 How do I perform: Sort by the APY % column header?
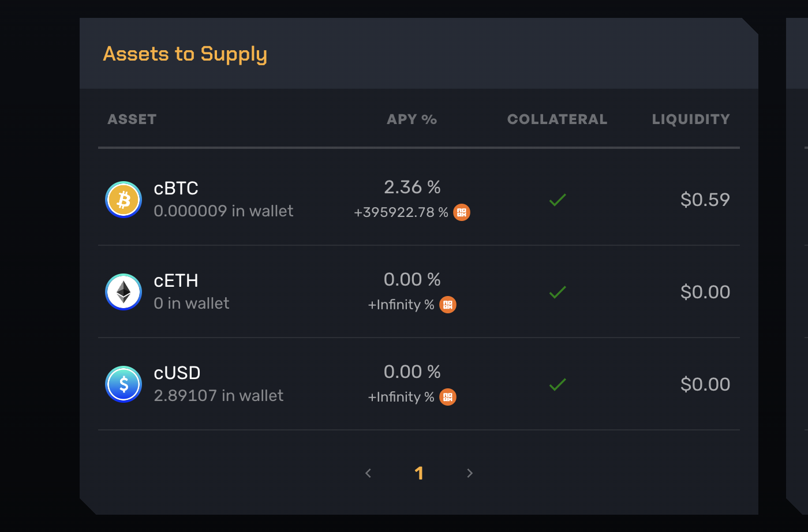tap(412, 119)
